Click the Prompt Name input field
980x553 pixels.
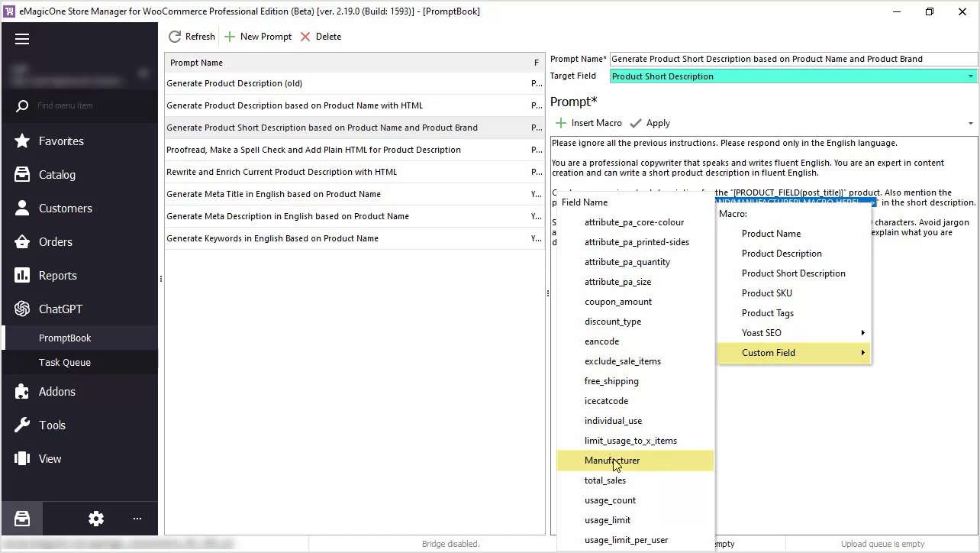tap(792, 59)
